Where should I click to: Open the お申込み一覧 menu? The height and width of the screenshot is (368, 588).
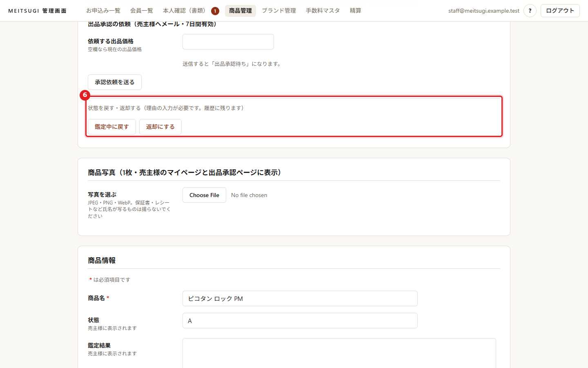(103, 11)
